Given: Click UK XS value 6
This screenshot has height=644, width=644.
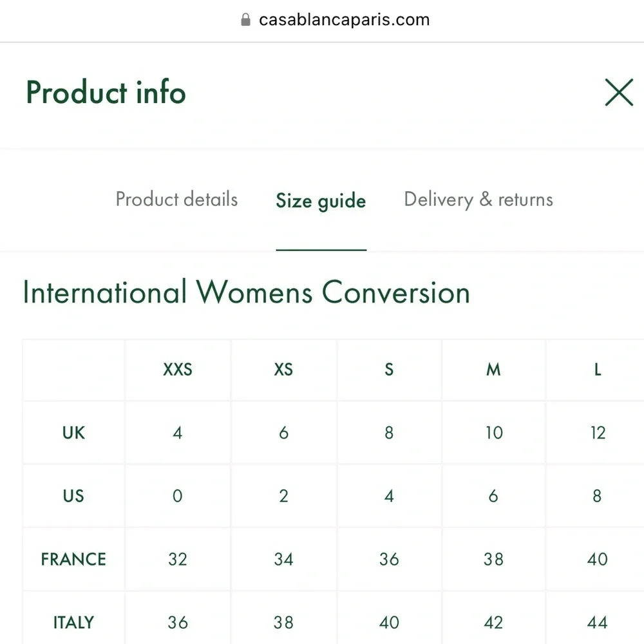Looking at the screenshot, I should point(283,433).
